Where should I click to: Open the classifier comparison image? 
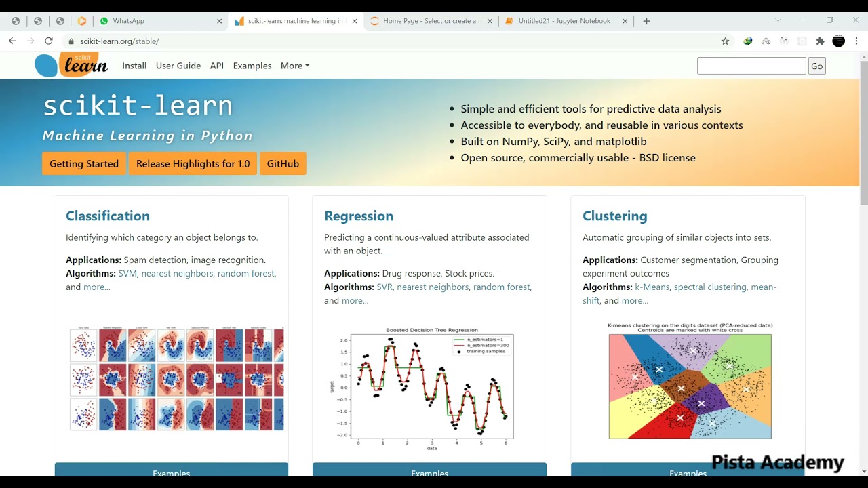(176, 378)
